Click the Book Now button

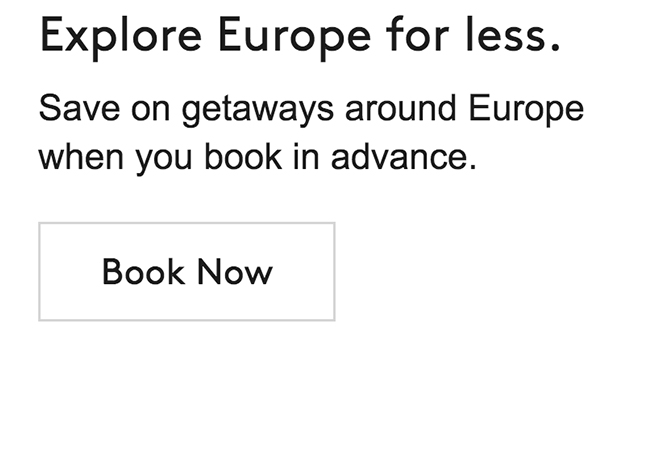187,272
